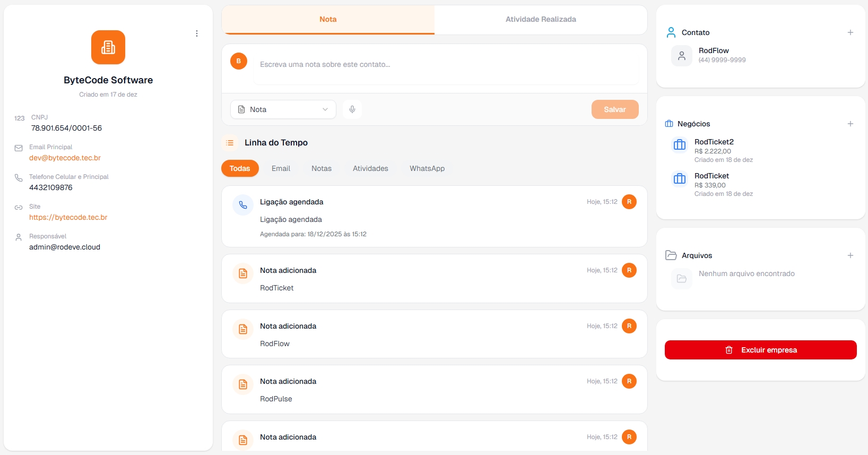Click the phone icon on Ligação agendada
This screenshot has height=455, width=868.
(243, 205)
